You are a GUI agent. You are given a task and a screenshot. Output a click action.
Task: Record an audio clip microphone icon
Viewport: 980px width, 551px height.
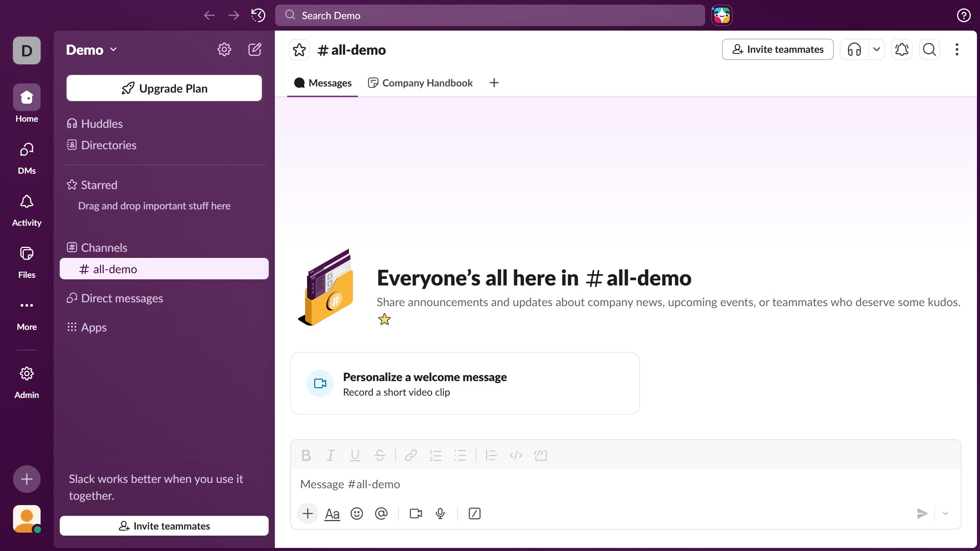tap(440, 514)
